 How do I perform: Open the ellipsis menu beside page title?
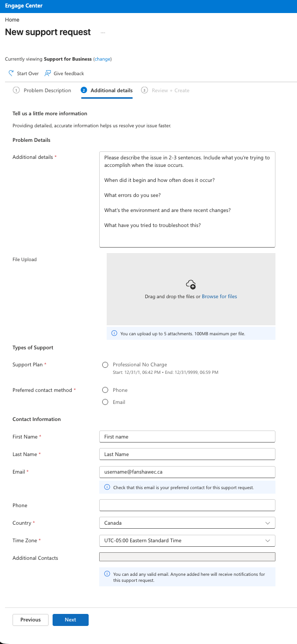click(x=103, y=32)
